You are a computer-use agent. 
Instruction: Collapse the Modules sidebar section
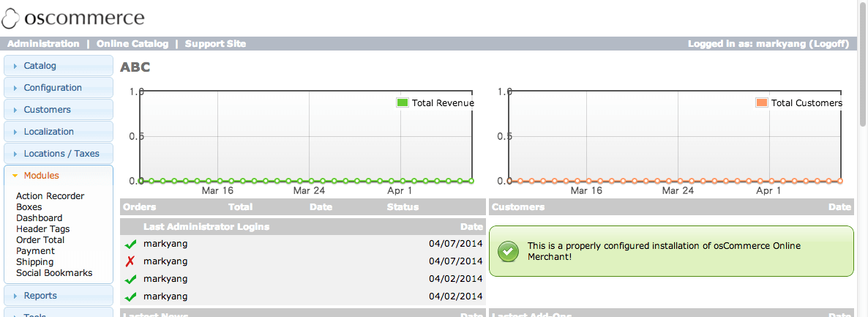[x=41, y=176]
